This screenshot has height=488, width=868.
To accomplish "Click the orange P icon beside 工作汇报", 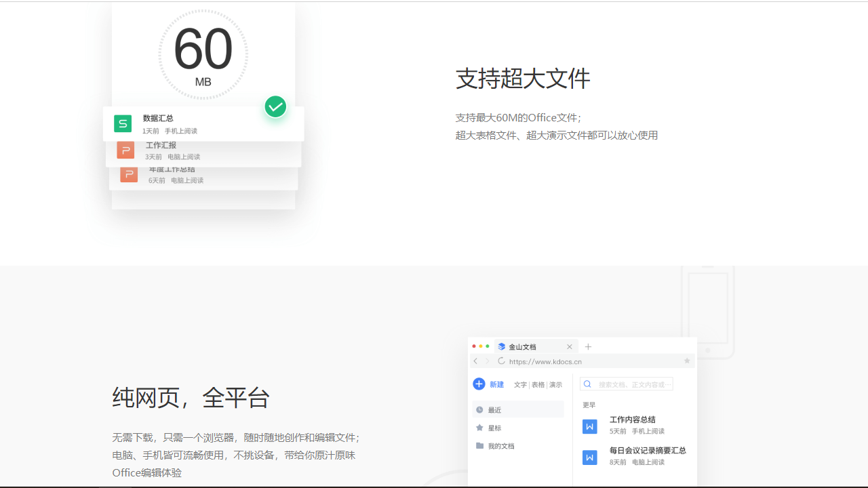I will pos(125,150).
